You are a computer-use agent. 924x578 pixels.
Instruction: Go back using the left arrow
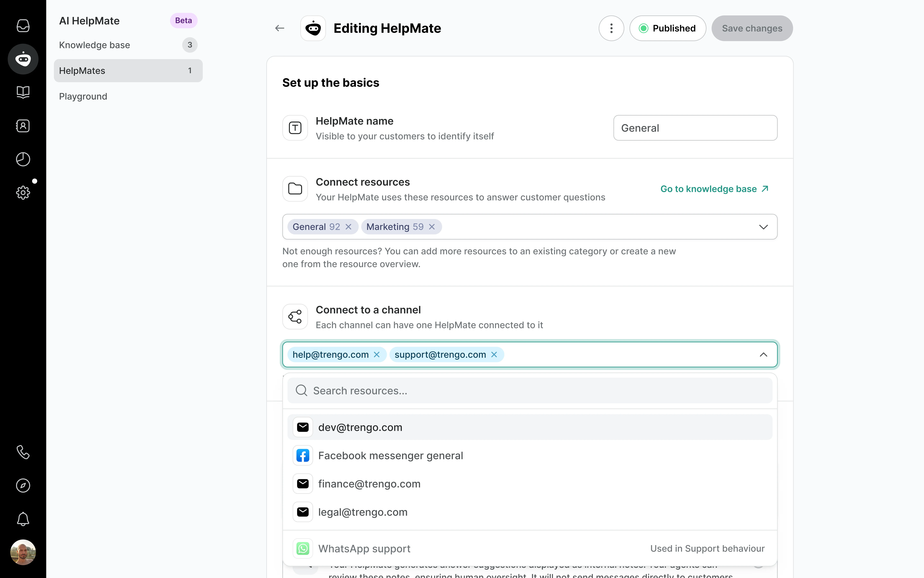(x=279, y=28)
